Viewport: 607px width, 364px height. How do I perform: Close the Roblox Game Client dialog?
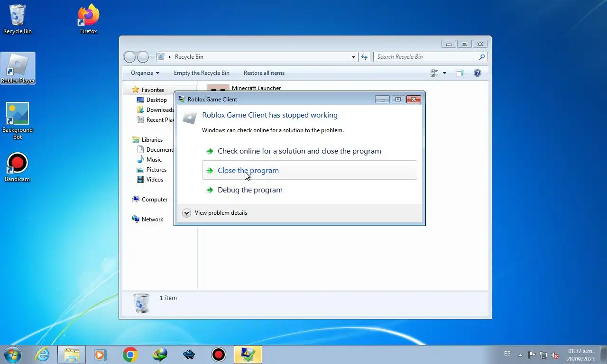(414, 99)
